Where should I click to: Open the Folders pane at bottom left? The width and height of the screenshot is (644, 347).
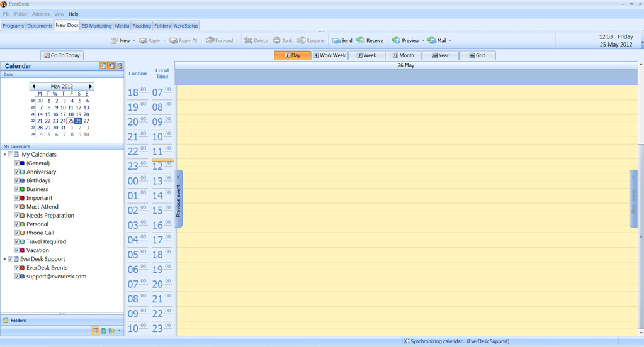(x=62, y=321)
